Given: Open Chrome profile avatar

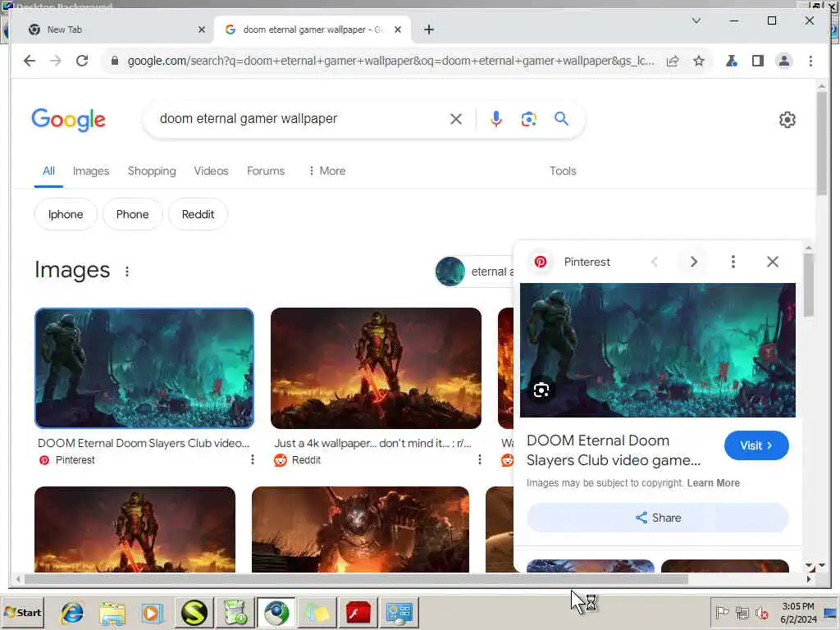Looking at the screenshot, I should click(x=783, y=61).
